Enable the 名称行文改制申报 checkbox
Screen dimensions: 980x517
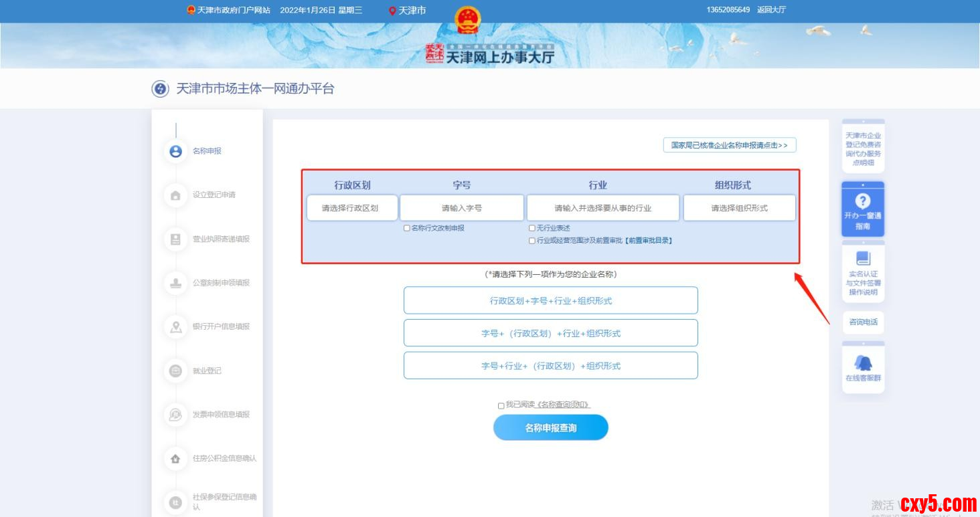pyautogui.click(x=407, y=228)
